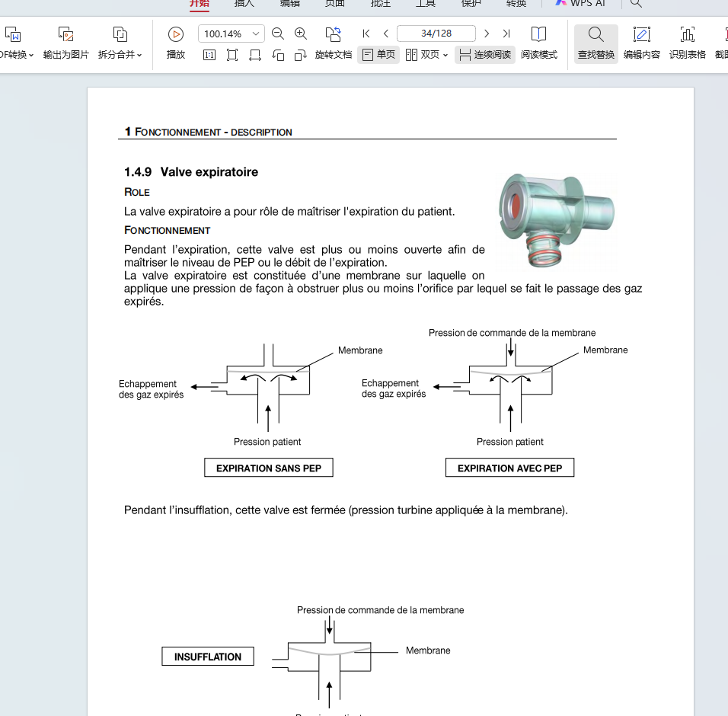The width and height of the screenshot is (728, 716).
Task: Click the page number field 34/128
Action: click(436, 34)
